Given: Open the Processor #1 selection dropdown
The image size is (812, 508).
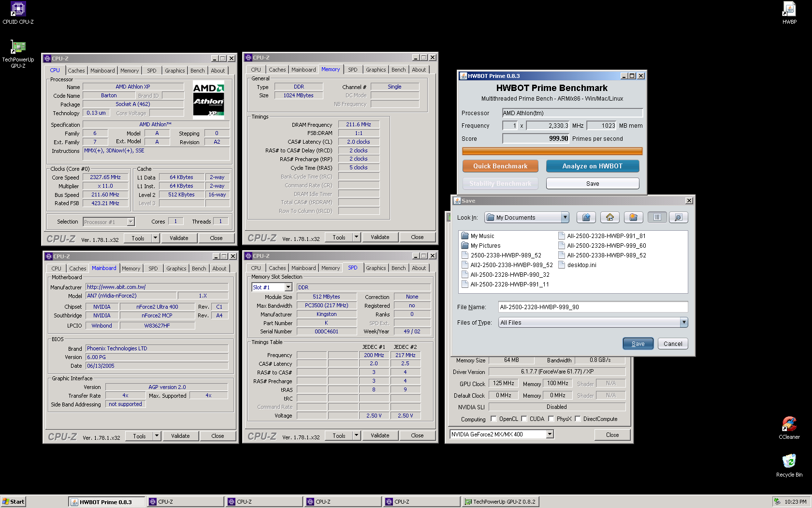Looking at the screenshot, I should (130, 222).
